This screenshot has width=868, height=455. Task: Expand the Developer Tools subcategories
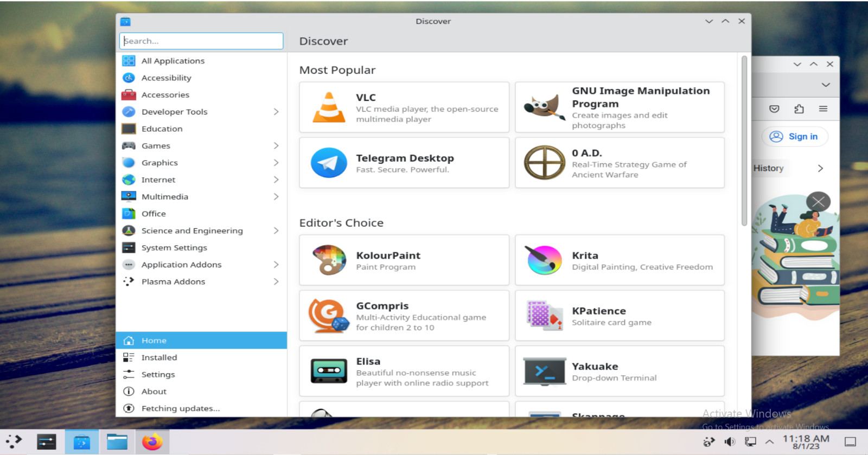tap(276, 112)
